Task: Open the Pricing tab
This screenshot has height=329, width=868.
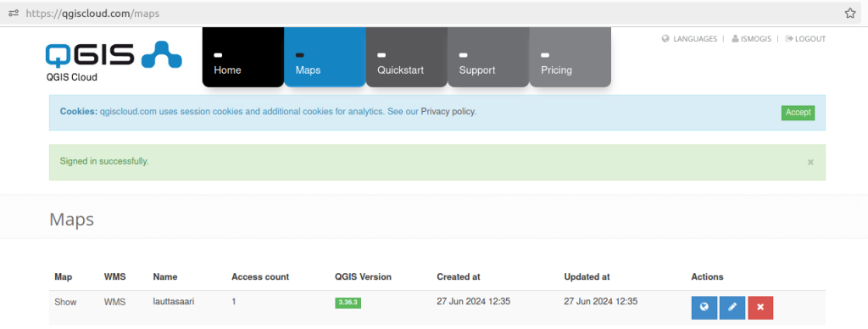Action: (x=570, y=57)
